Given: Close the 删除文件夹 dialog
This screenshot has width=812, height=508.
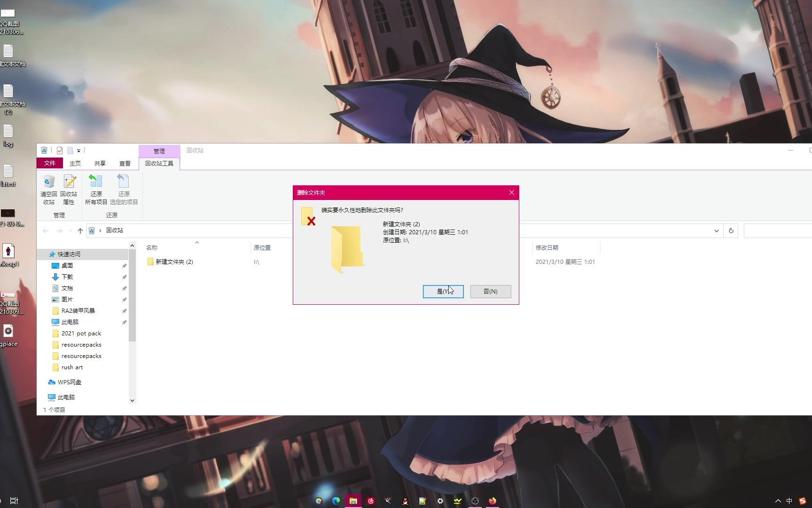Looking at the screenshot, I should pyautogui.click(x=512, y=192).
